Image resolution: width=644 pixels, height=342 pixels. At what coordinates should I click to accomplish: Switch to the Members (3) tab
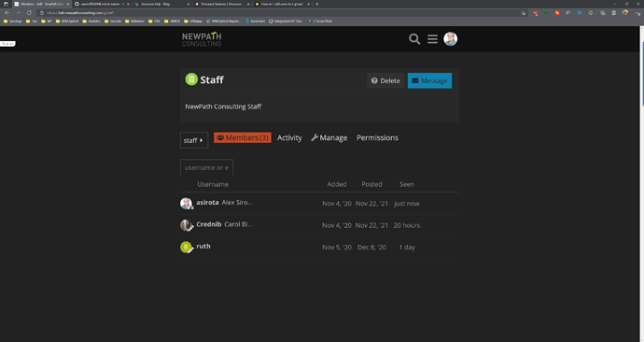click(x=243, y=137)
